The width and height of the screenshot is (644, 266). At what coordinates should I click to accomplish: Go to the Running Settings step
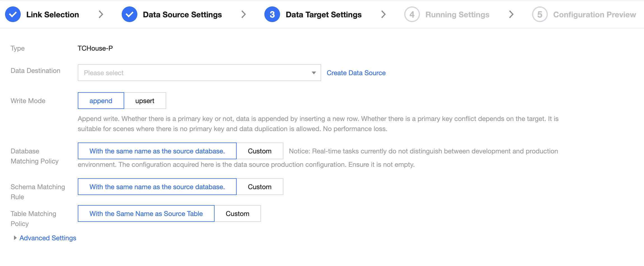(x=457, y=15)
